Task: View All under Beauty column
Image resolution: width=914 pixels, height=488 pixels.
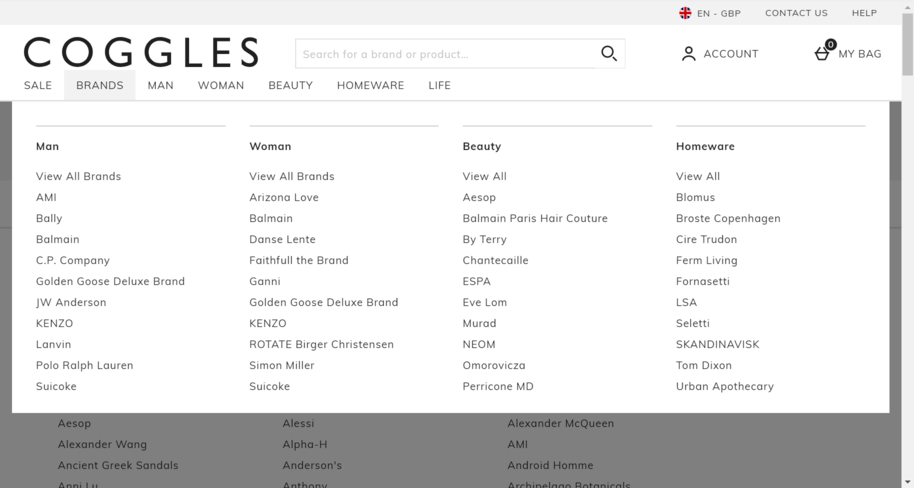Action: pyautogui.click(x=484, y=176)
